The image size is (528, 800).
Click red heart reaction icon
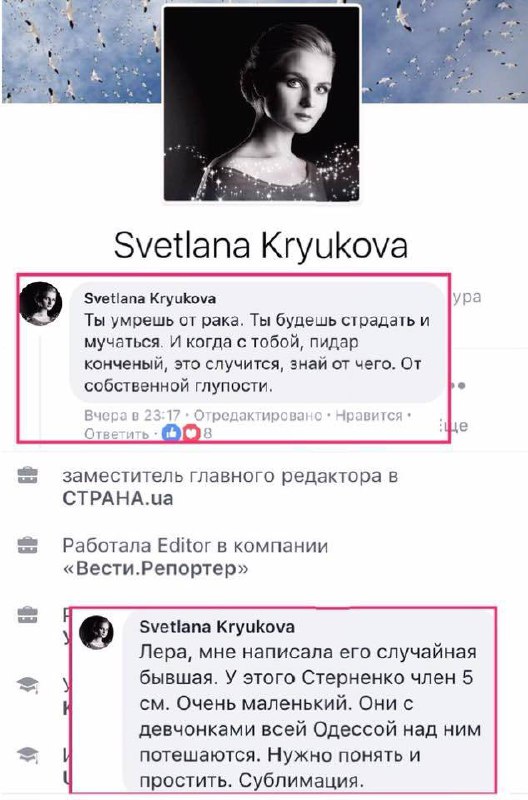[191, 433]
